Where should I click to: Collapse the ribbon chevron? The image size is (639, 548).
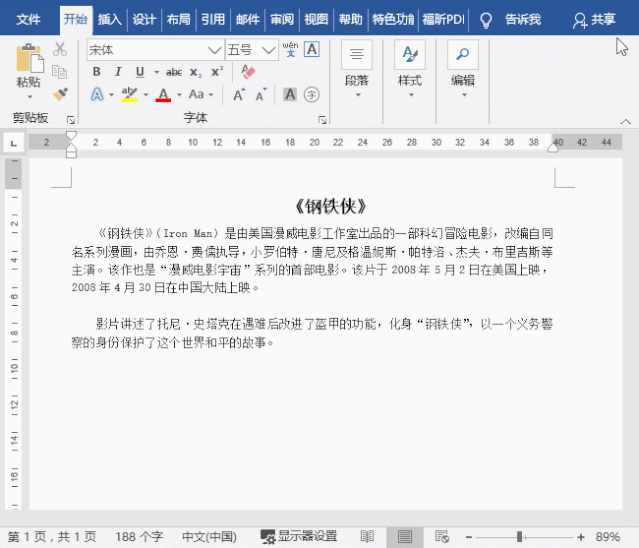click(626, 121)
